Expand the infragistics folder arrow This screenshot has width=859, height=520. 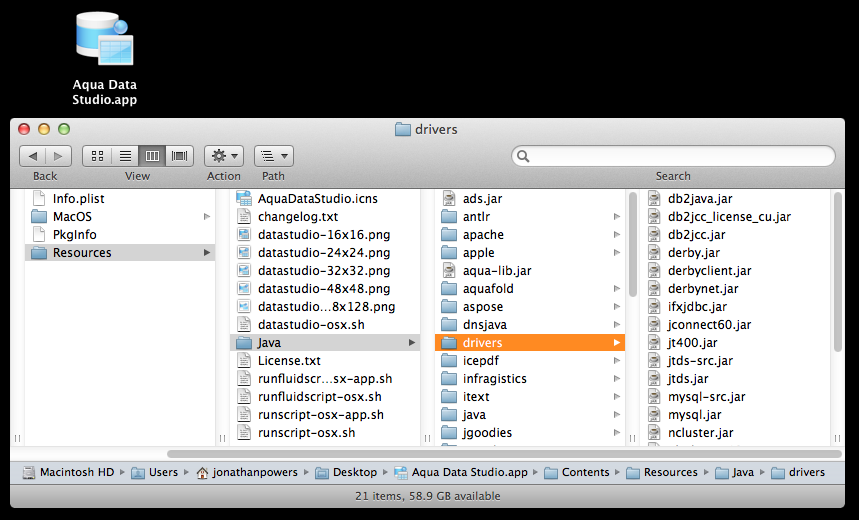pos(617,379)
